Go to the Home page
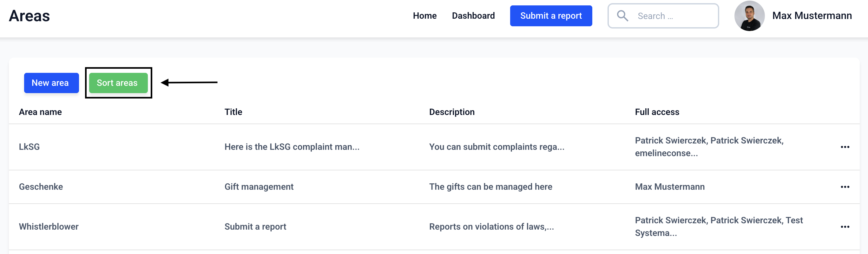This screenshot has height=254, width=868. (x=424, y=16)
